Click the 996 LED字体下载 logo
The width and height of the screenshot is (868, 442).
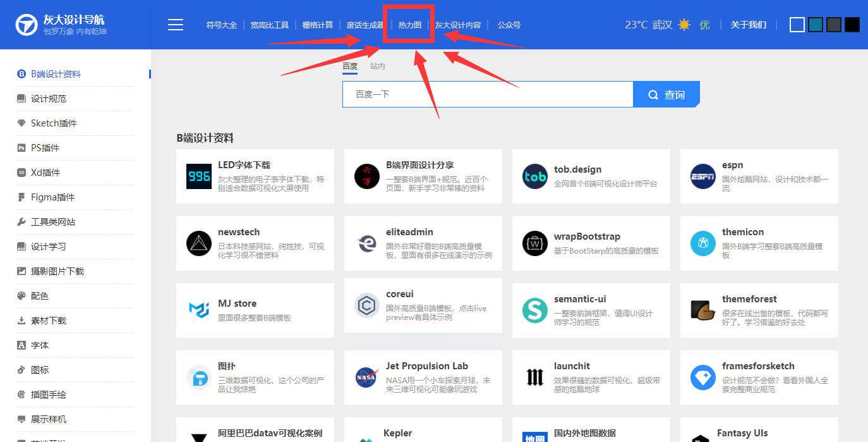199,176
